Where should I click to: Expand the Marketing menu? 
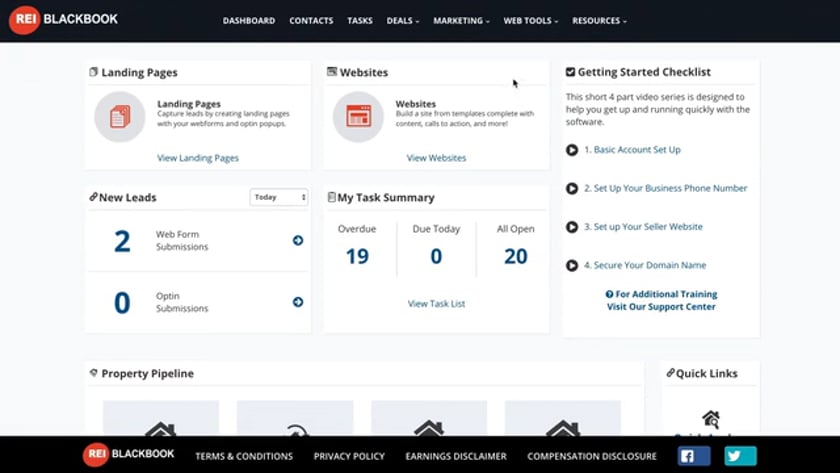coord(461,21)
